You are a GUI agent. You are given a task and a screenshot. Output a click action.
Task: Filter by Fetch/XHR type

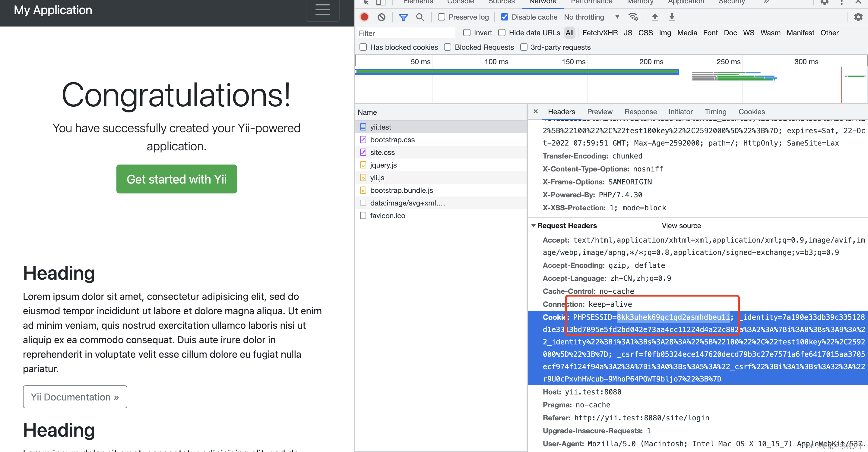tap(600, 33)
